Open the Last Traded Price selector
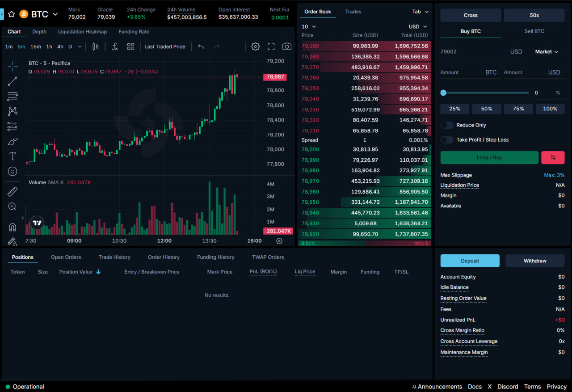 tap(164, 46)
